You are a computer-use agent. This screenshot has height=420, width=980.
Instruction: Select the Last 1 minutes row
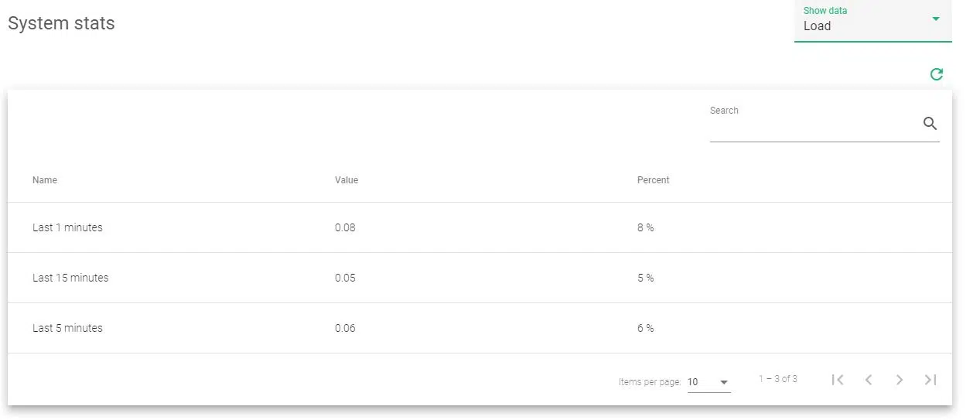(x=67, y=227)
